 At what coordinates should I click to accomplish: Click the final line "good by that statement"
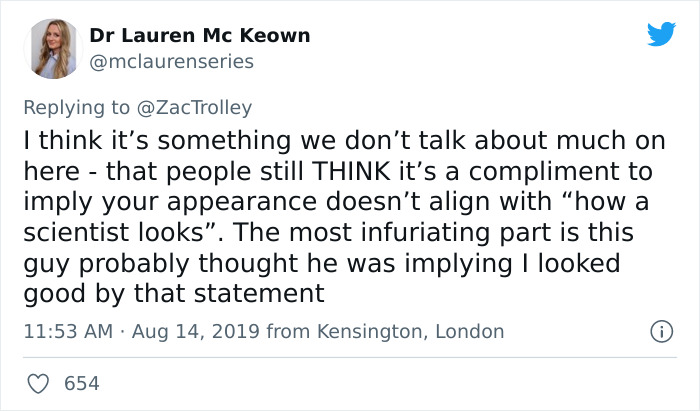tap(175, 293)
